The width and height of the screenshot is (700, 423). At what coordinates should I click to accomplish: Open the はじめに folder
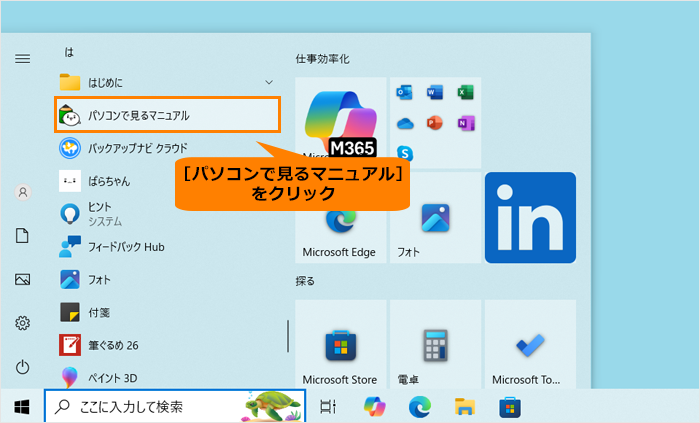point(167,83)
